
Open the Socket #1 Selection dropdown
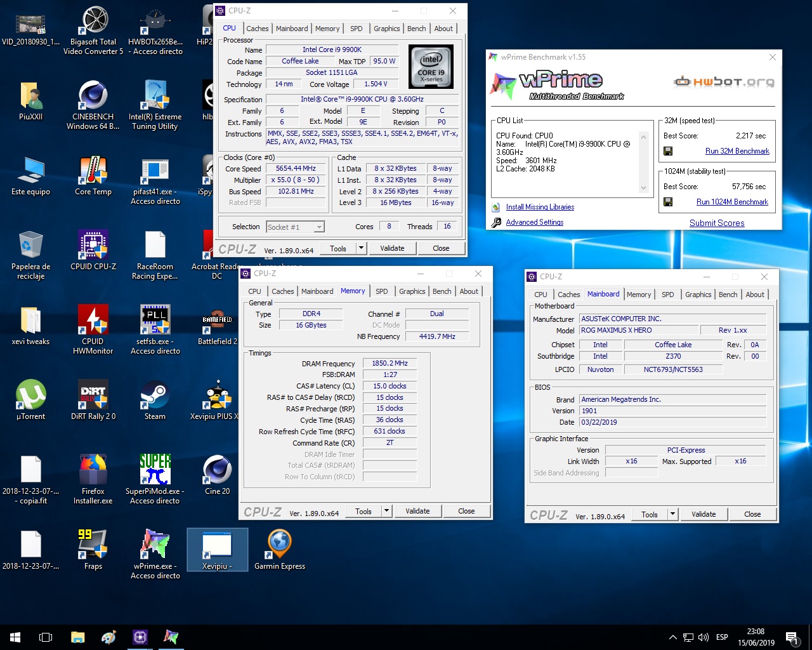pyautogui.click(x=295, y=227)
